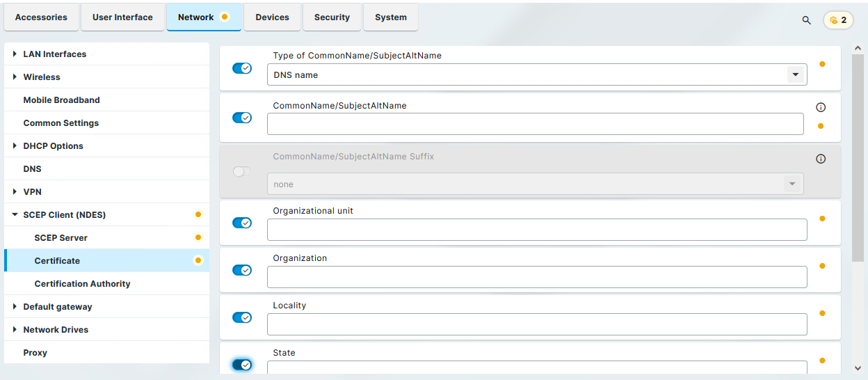Go to Certification Authority page

82,284
